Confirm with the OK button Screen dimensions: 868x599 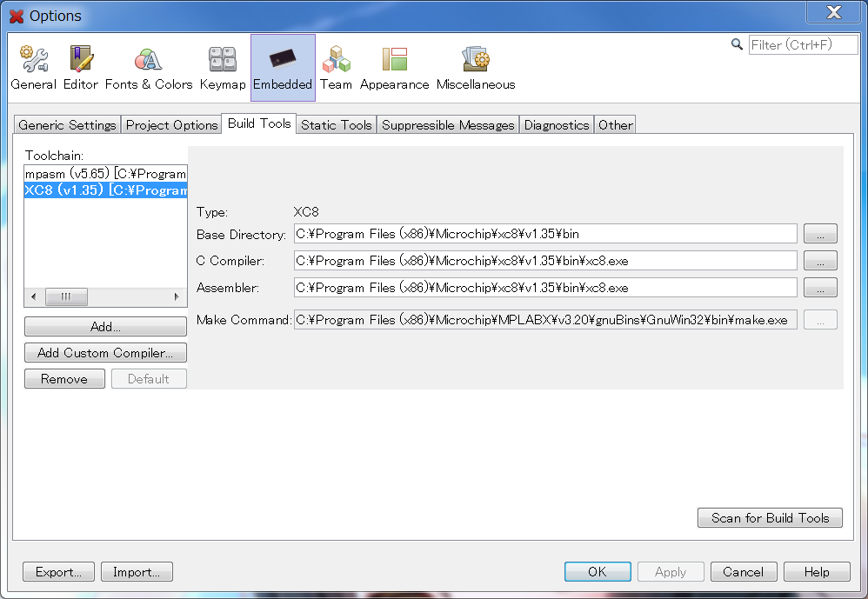point(598,572)
